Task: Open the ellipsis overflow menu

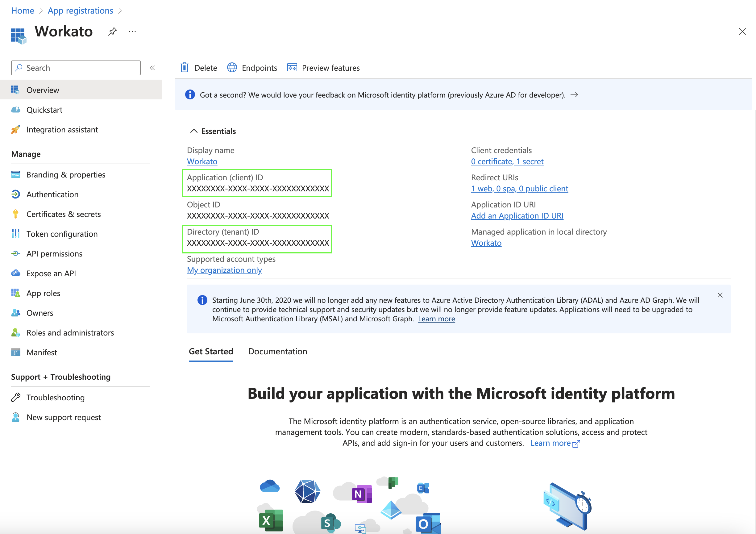Action: coord(132,31)
